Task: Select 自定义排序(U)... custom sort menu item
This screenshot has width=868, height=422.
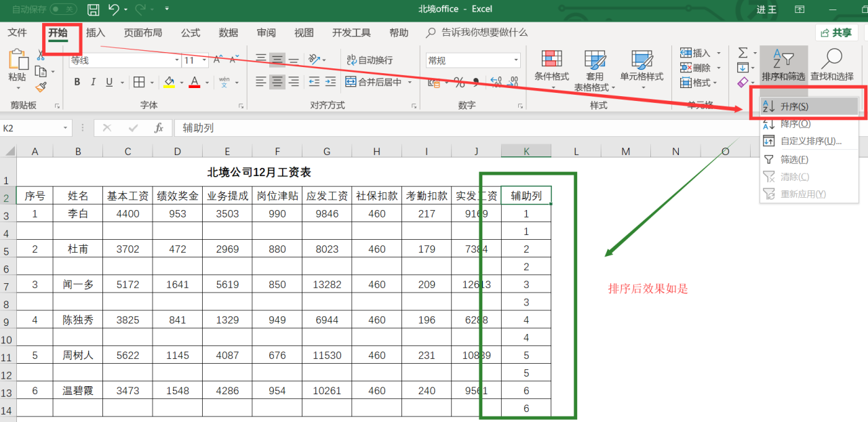Action: tap(809, 141)
